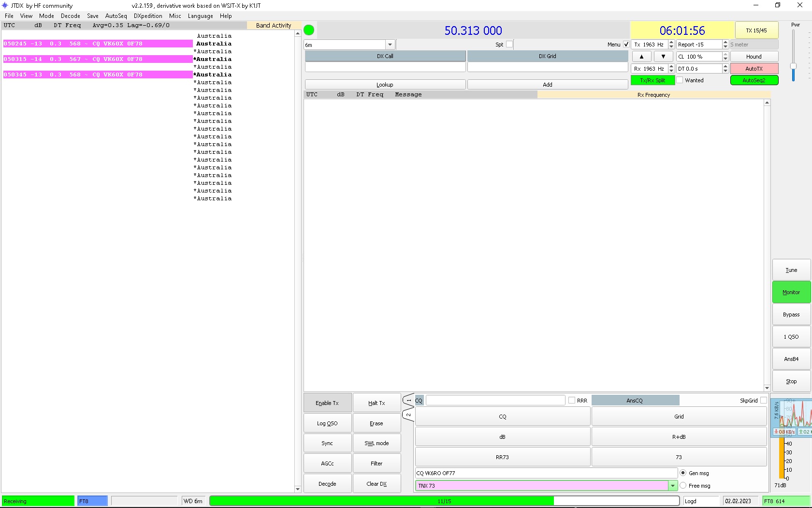The image size is (812, 508).
Task: Toggle the Wanted checkbox
Action: [680, 80]
